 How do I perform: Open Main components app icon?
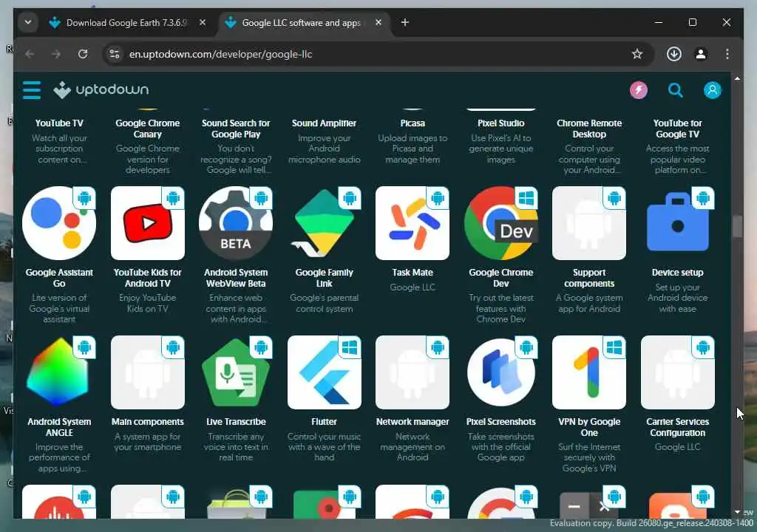148,372
